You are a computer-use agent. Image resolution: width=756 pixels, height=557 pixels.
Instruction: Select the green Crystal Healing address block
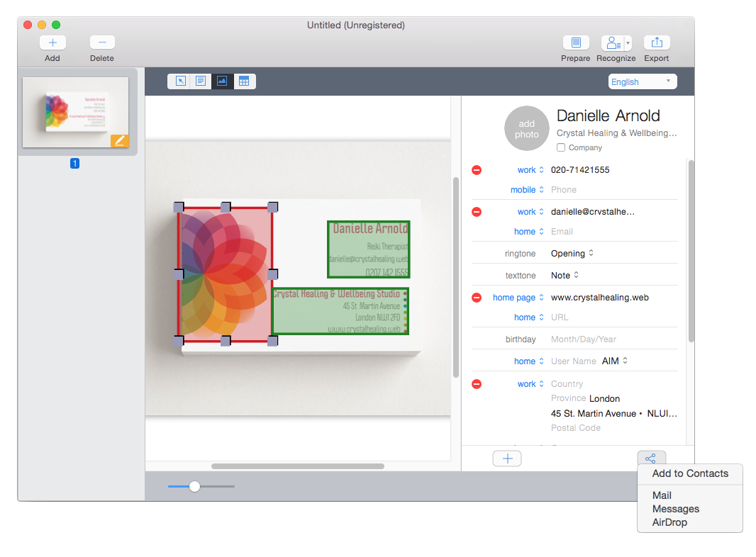340,311
